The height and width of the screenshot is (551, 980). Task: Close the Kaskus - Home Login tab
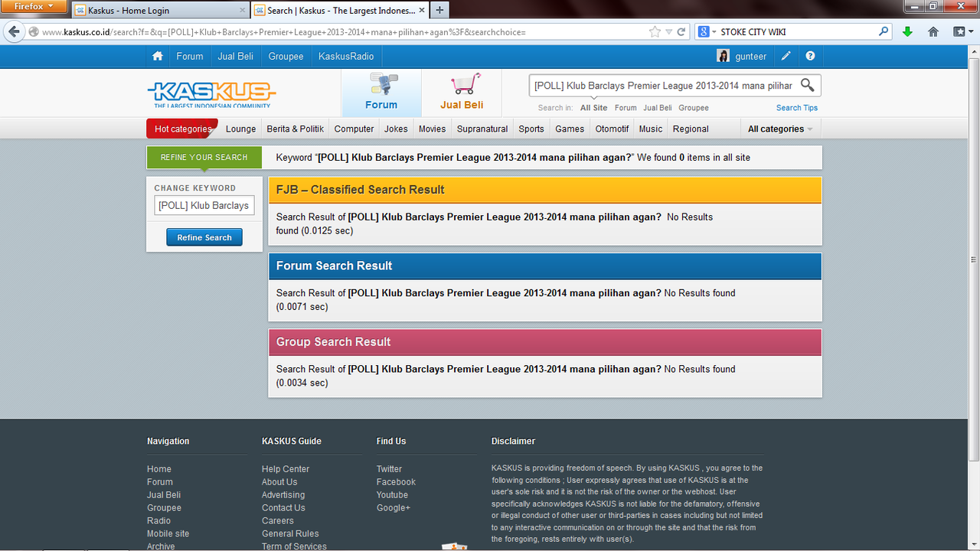(243, 11)
